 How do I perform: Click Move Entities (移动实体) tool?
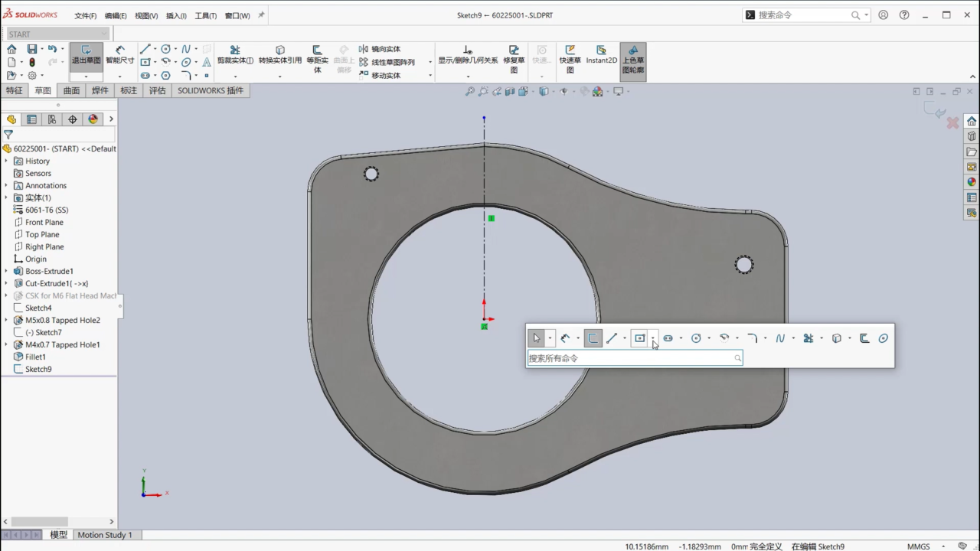point(380,75)
